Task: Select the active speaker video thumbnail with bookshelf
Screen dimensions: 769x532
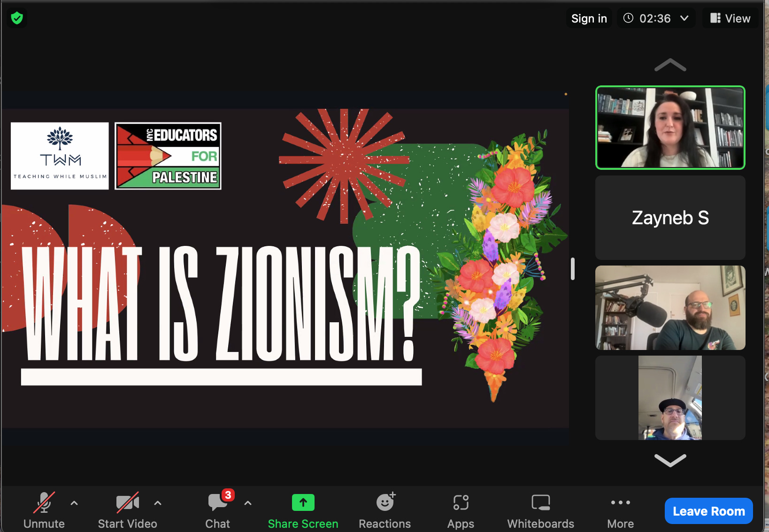Action: [670, 128]
